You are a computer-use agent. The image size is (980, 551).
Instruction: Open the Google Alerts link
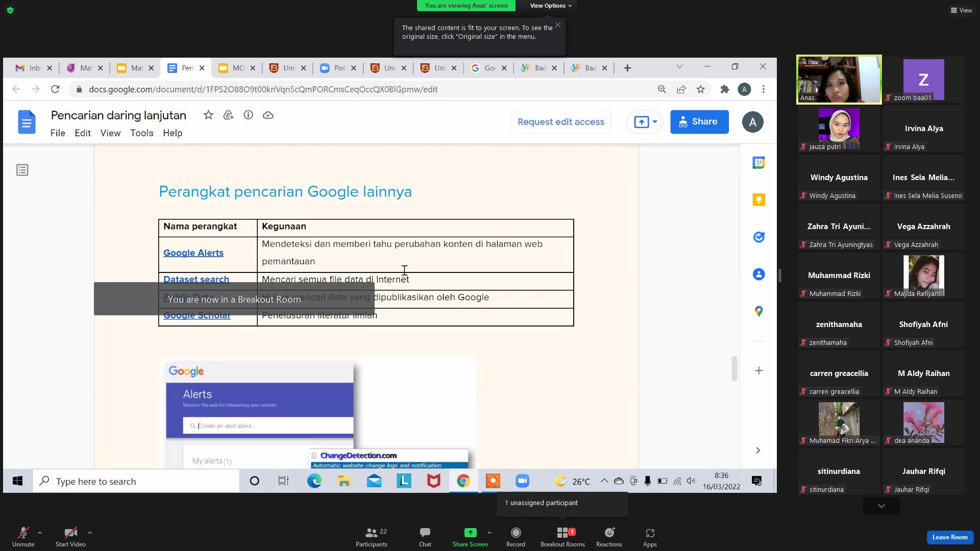[193, 253]
